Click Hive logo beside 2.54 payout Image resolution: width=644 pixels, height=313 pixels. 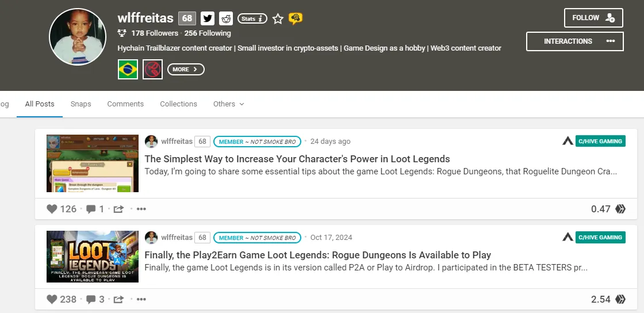point(620,299)
